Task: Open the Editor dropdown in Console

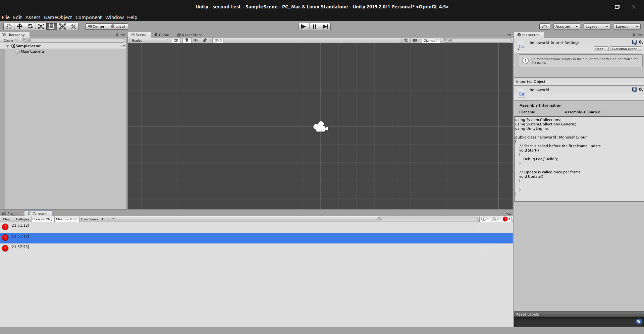Action: [108, 219]
